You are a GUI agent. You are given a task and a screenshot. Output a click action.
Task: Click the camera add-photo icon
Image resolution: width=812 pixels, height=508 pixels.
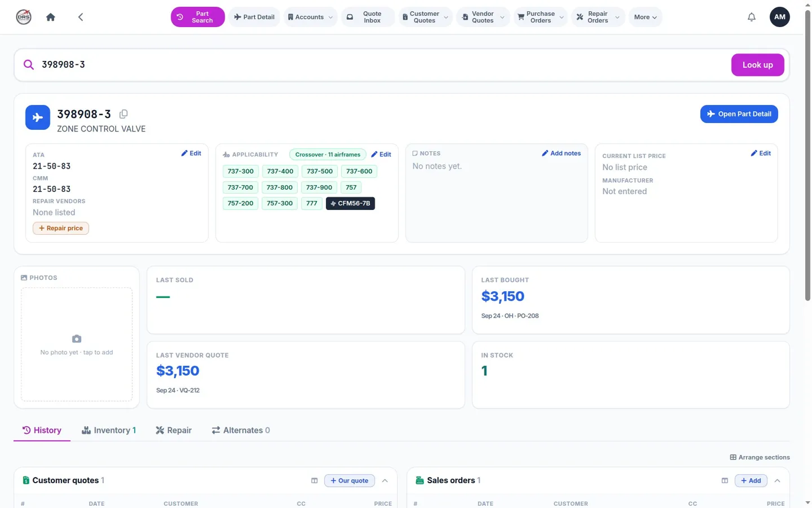click(77, 339)
